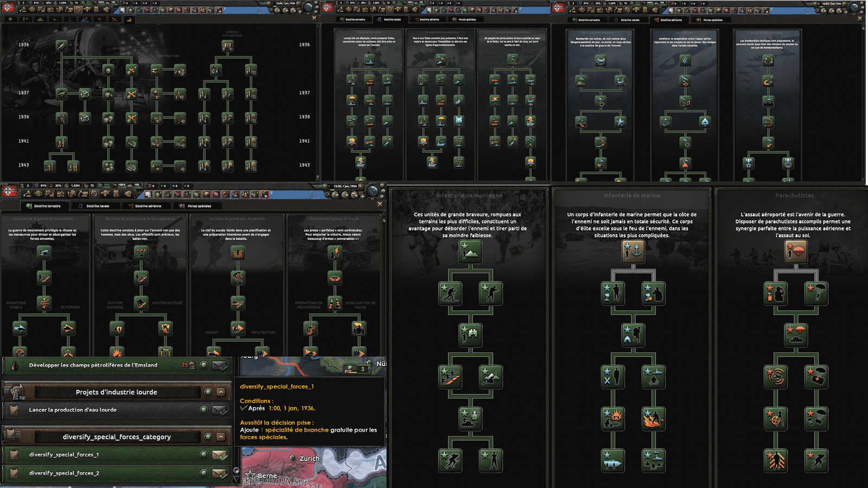Select the paratrooper parachute root doctrine icon
The height and width of the screenshot is (488, 868).
coord(796,252)
